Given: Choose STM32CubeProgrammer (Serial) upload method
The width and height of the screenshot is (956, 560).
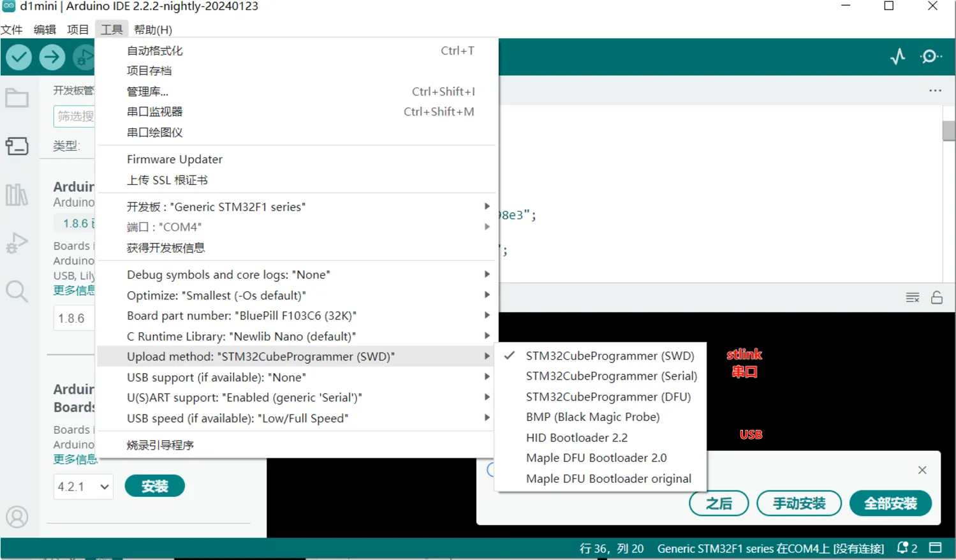Looking at the screenshot, I should [611, 376].
